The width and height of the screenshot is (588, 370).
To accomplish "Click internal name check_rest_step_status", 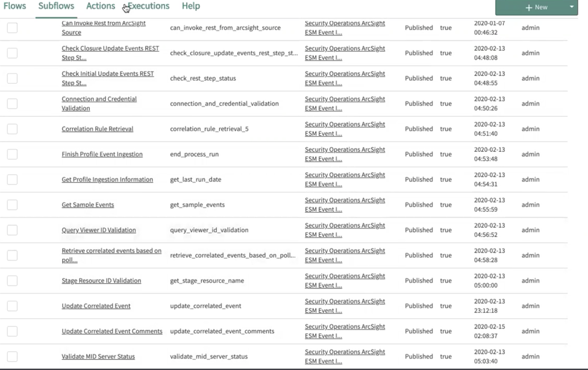I will (203, 78).
